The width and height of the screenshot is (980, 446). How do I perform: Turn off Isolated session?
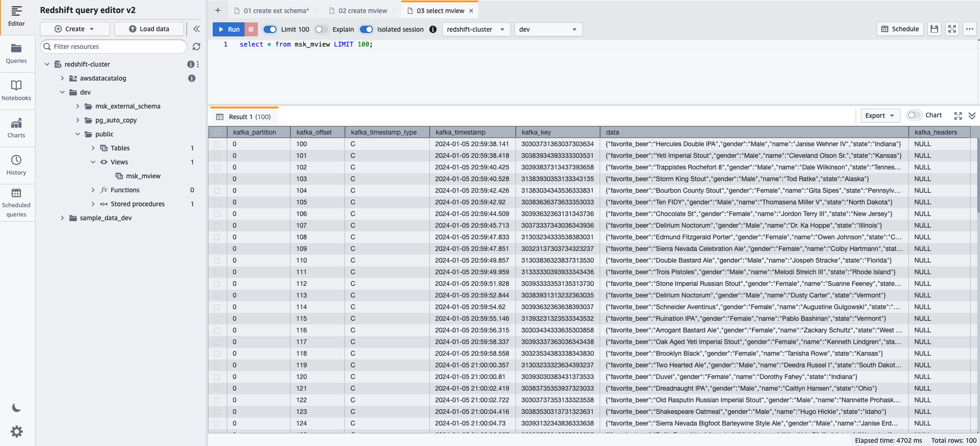[366, 29]
